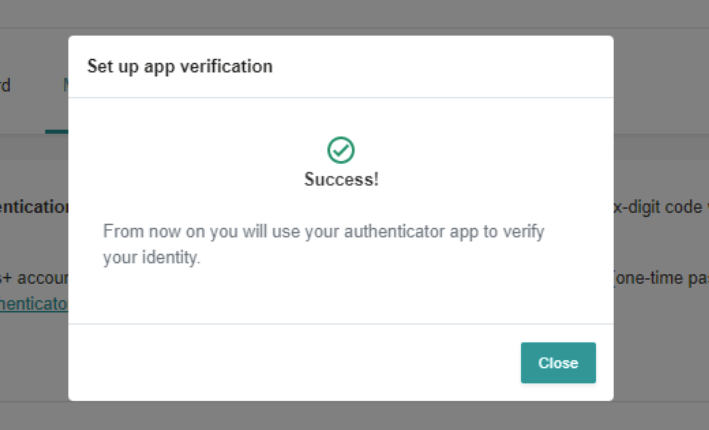The width and height of the screenshot is (709, 430).
Task: Click the "Set up app verification" dialog title
Action: pyautogui.click(x=180, y=67)
